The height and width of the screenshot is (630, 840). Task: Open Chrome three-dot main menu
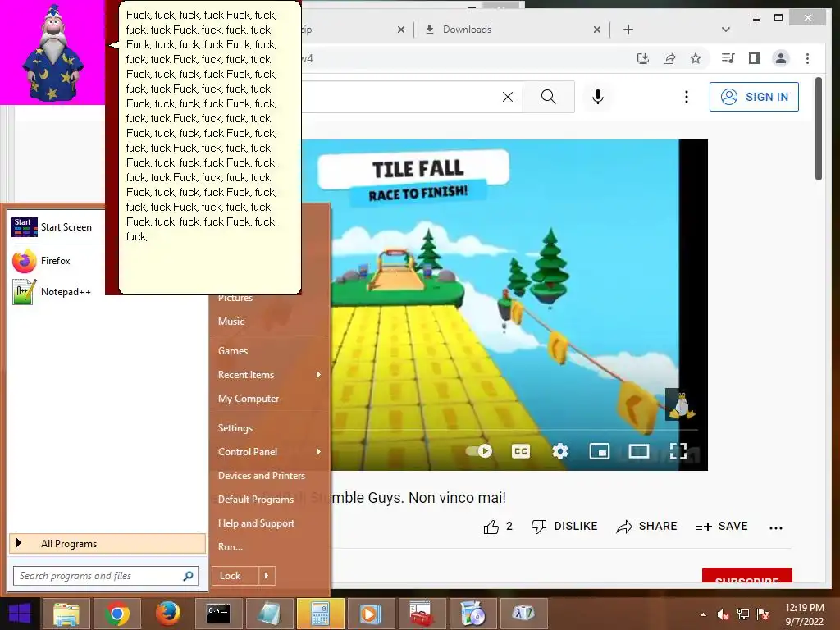pos(807,58)
